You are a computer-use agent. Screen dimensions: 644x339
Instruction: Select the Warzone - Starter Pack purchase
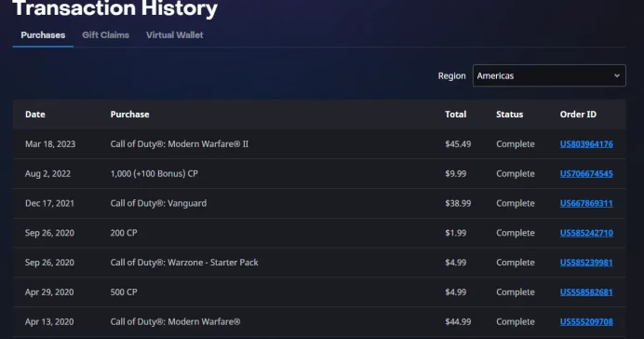point(184,263)
